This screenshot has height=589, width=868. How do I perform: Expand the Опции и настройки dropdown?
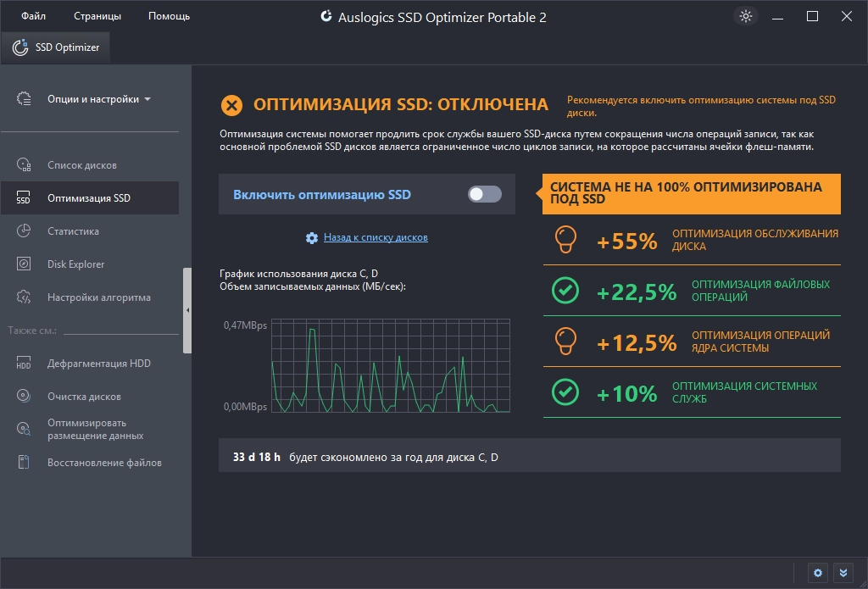click(98, 99)
